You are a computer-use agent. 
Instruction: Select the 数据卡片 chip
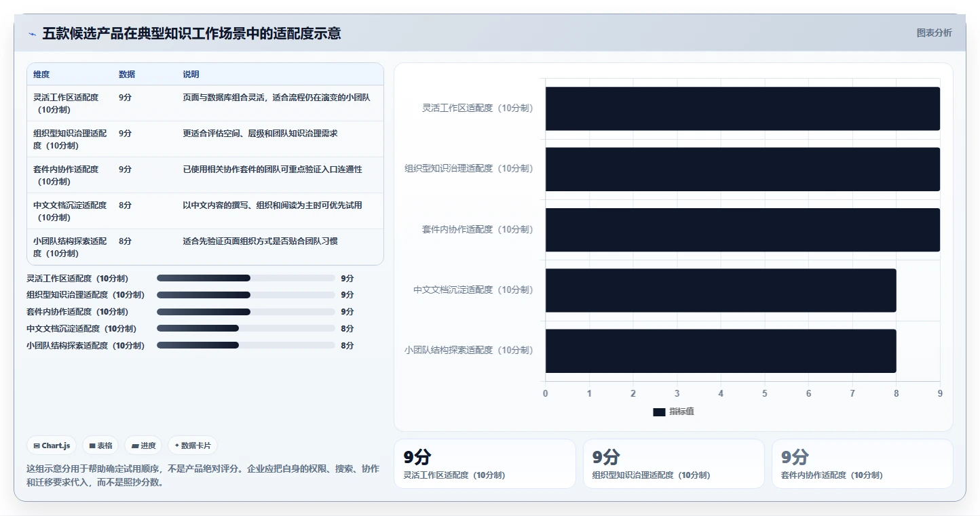pyautogui.click(x=193, y=445)
